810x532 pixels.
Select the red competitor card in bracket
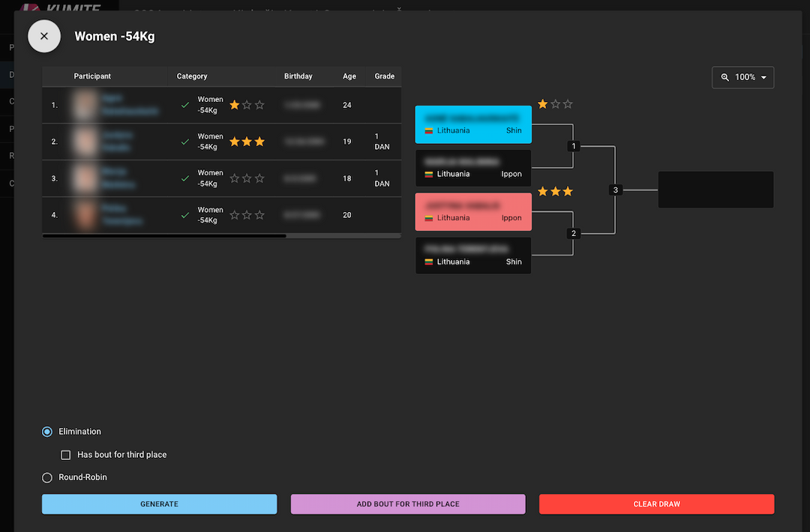pyautogui.click(x=473, y=211)
